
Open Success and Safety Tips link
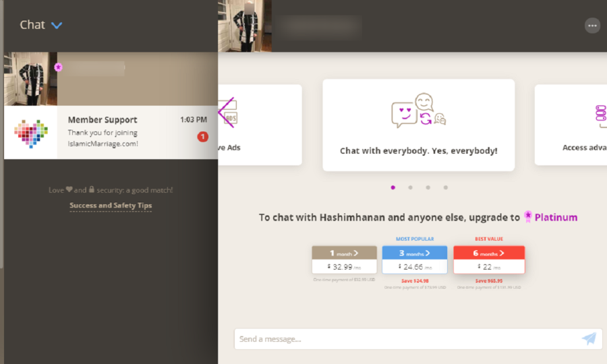click(x=111, y=206)
